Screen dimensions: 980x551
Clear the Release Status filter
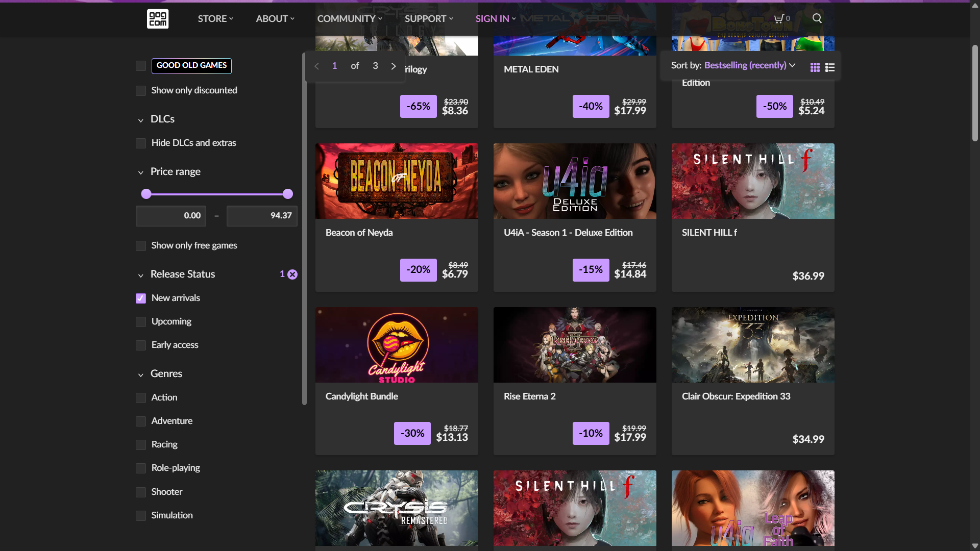292,274
